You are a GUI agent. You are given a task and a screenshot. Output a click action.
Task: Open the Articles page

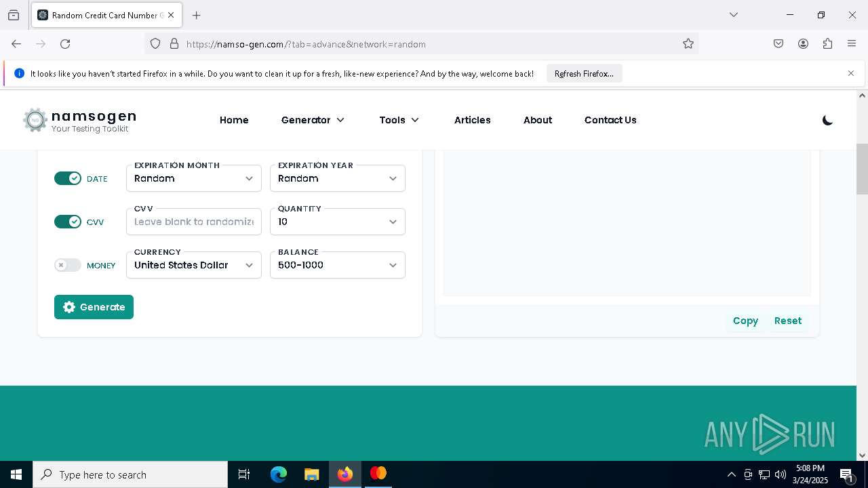pyautogui.click(x=472, y=120)
